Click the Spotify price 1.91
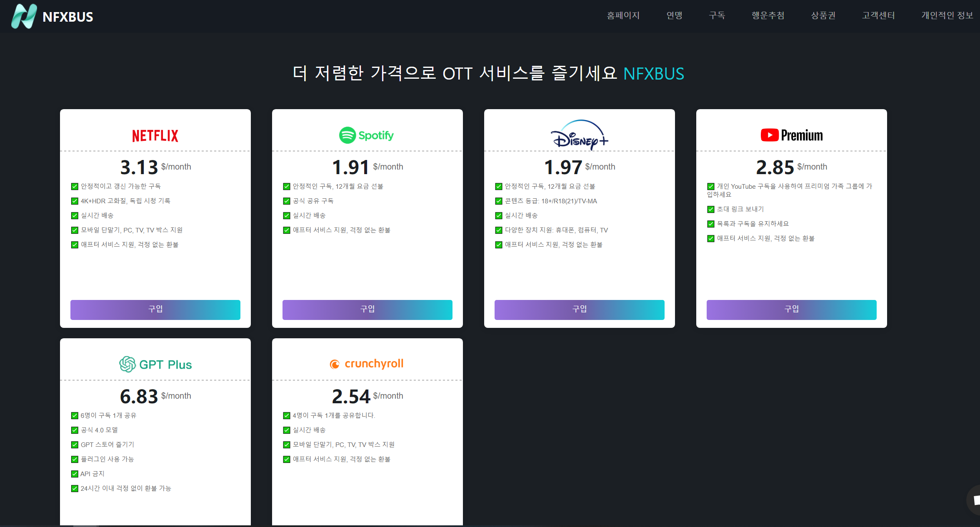 click(351, 167)
